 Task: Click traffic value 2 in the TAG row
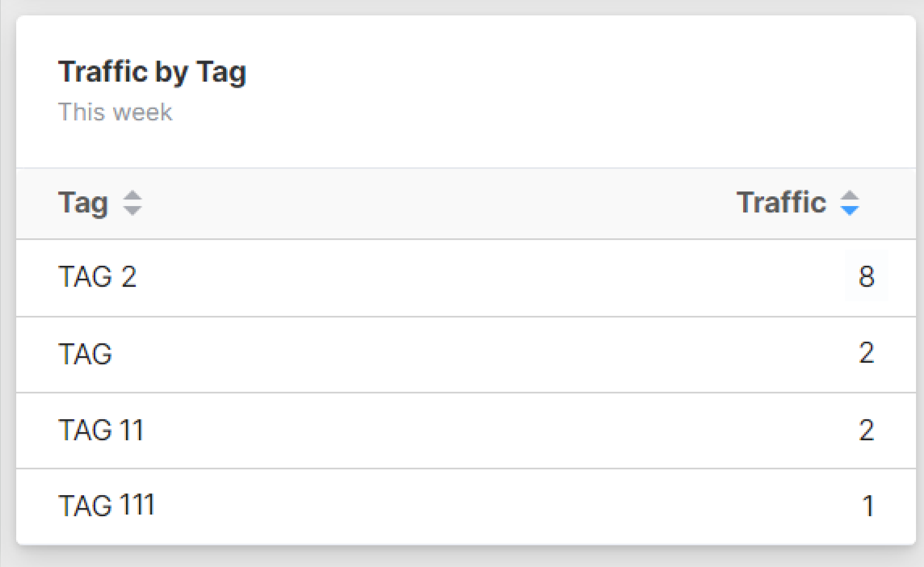point(867,354)
